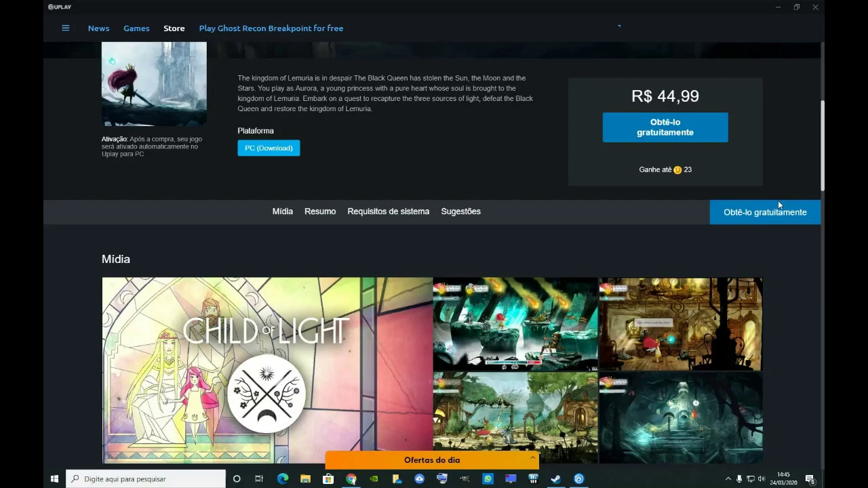Open Cortana from the taskbar

[x=237, y=479]
